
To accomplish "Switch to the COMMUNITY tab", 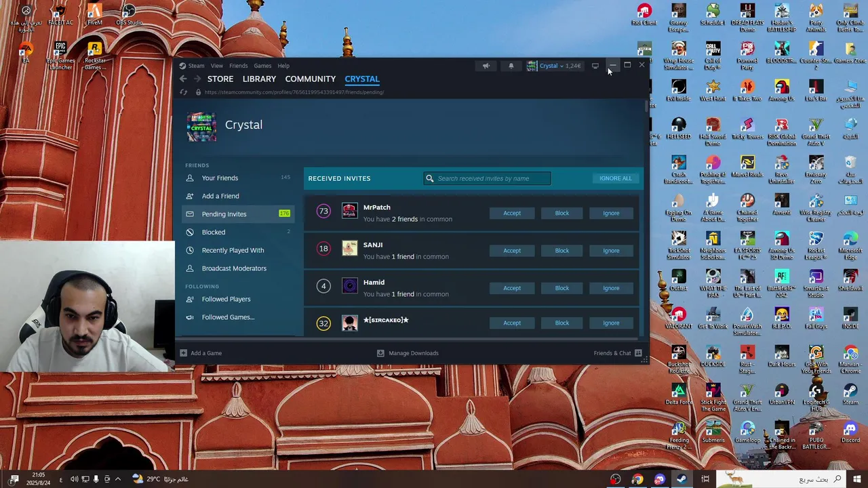I will [x=311, y=79].
